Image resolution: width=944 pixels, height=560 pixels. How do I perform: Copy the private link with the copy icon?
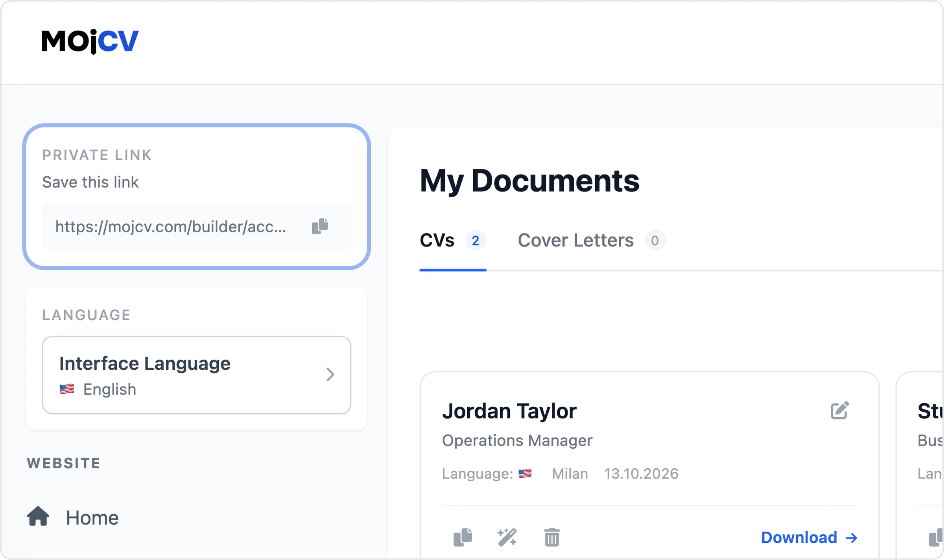coord(320,227)
